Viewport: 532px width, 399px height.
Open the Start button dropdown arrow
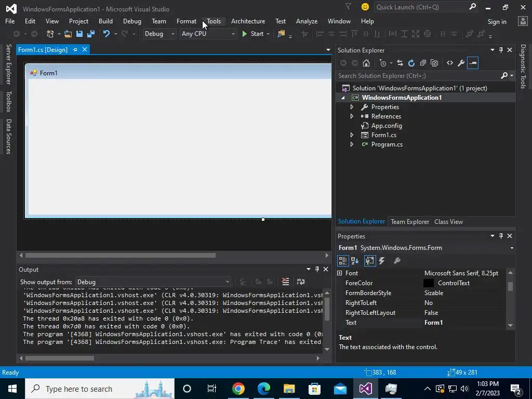[268, 34]
